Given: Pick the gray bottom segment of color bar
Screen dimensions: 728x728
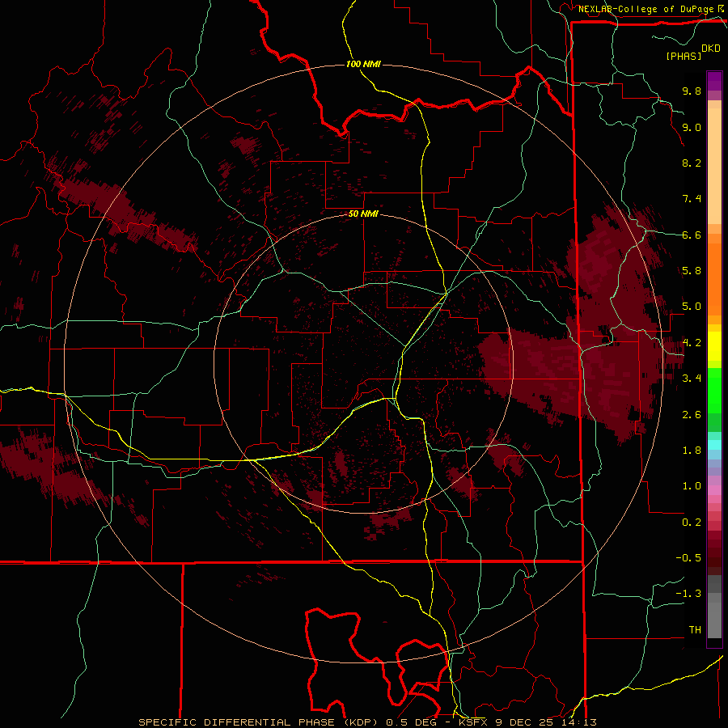Looking at the screenshot, I should (714, 620).
